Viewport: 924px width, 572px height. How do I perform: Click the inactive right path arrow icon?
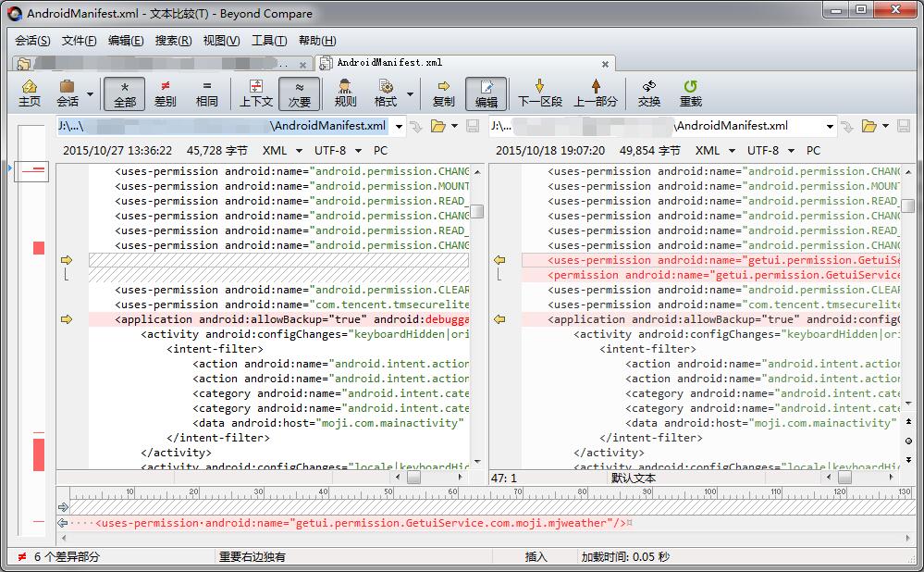pyautogui.click(x=847, y=126)
